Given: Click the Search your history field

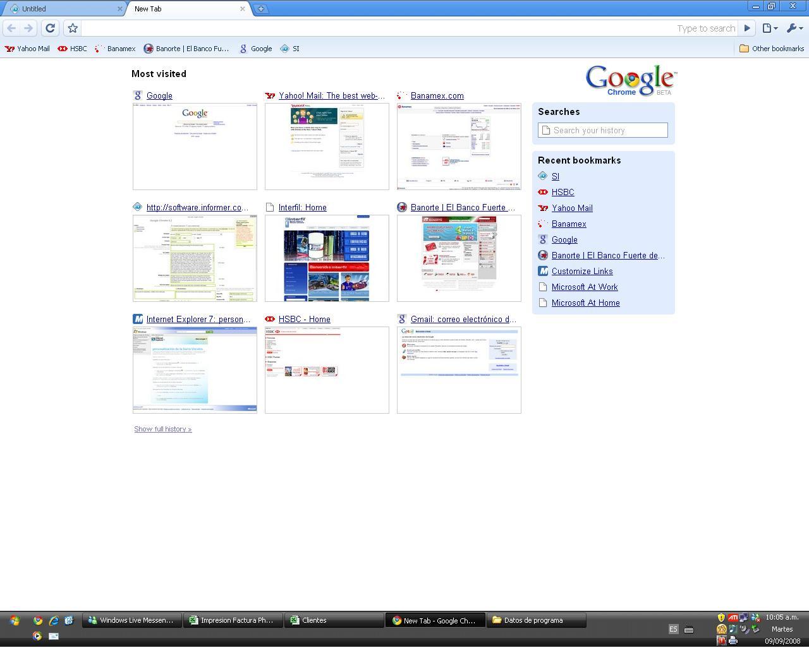Looking at the screenshot, I should [603, 130].
